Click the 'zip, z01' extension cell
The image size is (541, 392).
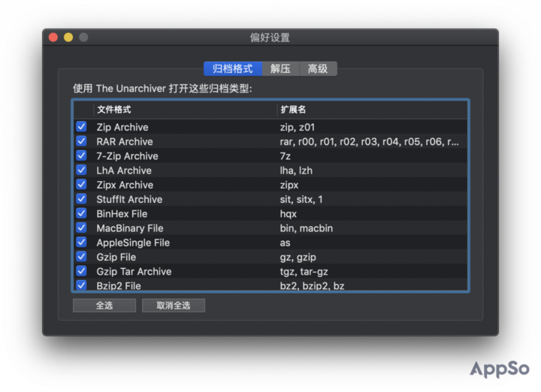point(298,127)
